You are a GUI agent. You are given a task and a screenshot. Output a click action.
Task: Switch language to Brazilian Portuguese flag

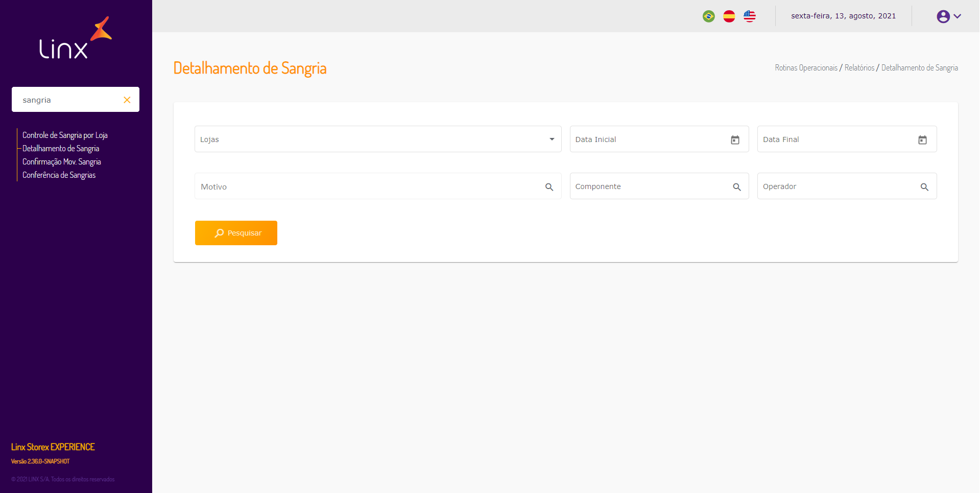point(708,16)
